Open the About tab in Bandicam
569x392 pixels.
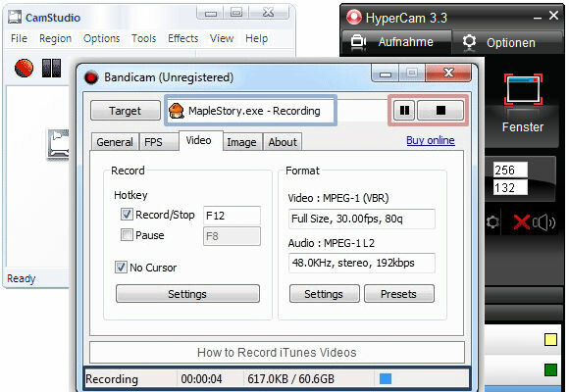(283, 142)
